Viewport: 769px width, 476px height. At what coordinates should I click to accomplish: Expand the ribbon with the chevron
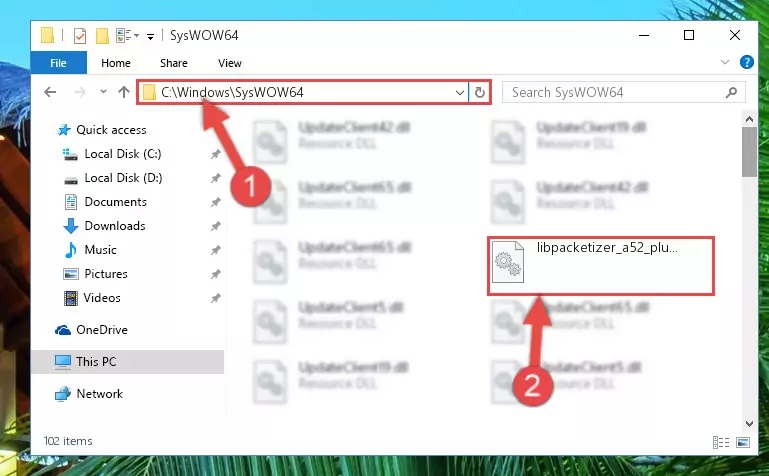click(724, 62)
